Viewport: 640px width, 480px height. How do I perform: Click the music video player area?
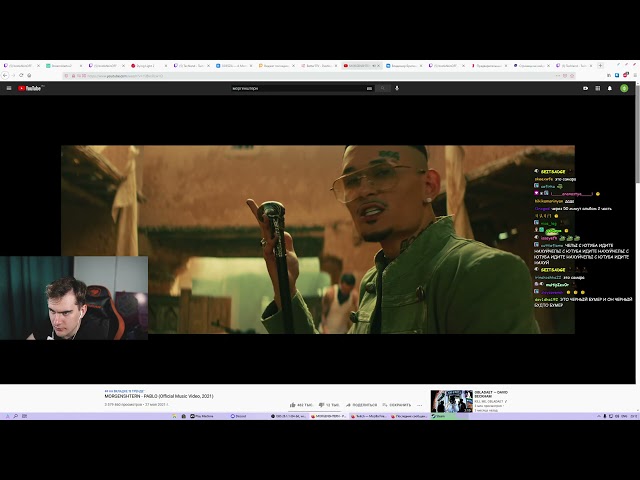[x=318, y=239]
